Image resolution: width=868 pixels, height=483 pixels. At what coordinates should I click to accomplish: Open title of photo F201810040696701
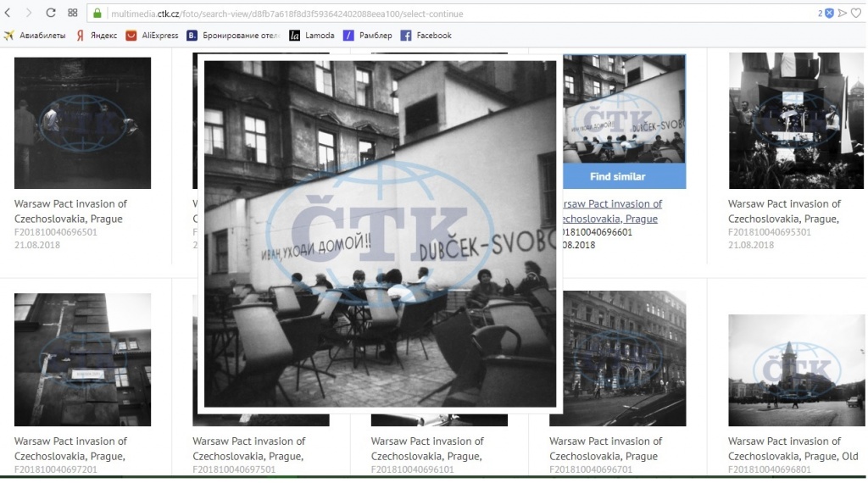click(x=605, y=449)
